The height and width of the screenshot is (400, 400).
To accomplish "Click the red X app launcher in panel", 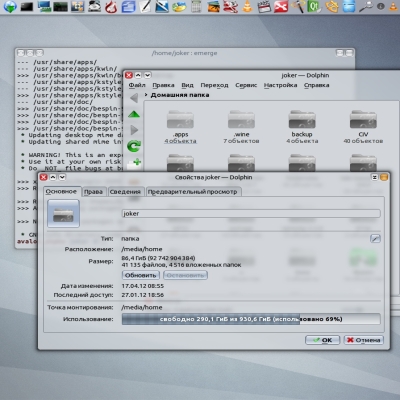I will pyautogui.click(x=281, y=6).
